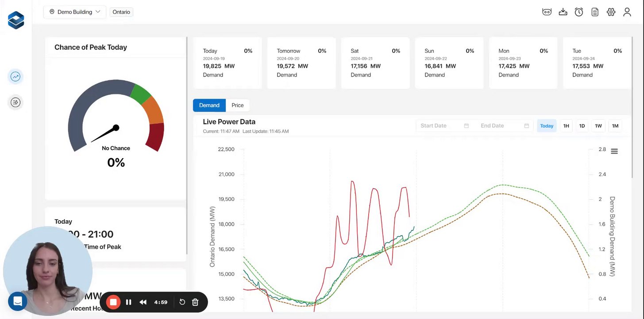Viewport: 644px width, 319px height.
Task: Open chart hamburger menu icon
Action: [x=614, y=152]
